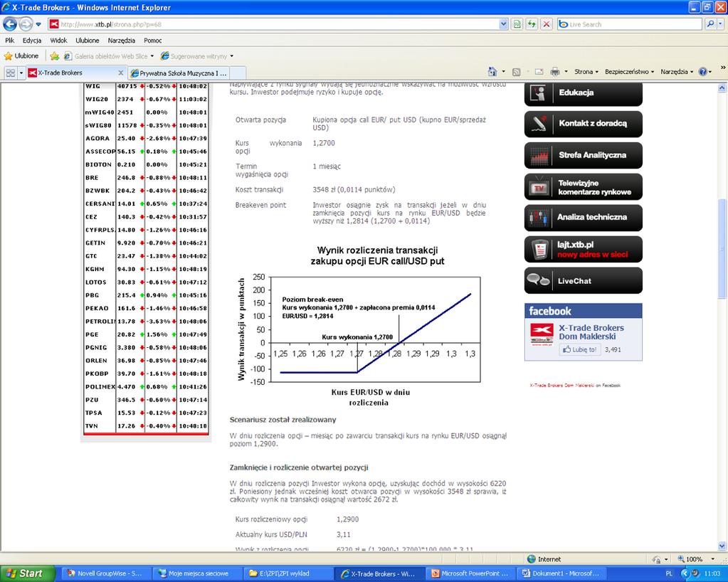This screenshot has width=728, height=582.
Task: Open the Bezpieczeństwo dropdown menu
Action: [x=630, y=71]
